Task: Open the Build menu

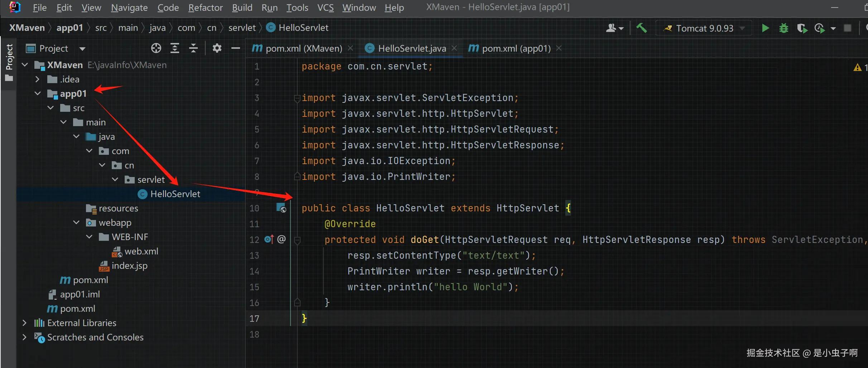Action: [242, 8]
